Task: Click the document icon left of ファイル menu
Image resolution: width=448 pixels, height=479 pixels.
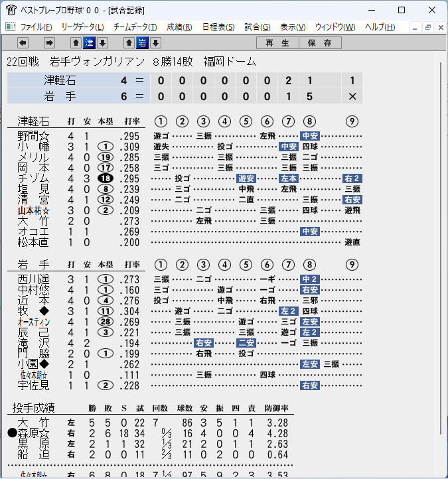Action: pyautogui.click(x=11, y=27)
